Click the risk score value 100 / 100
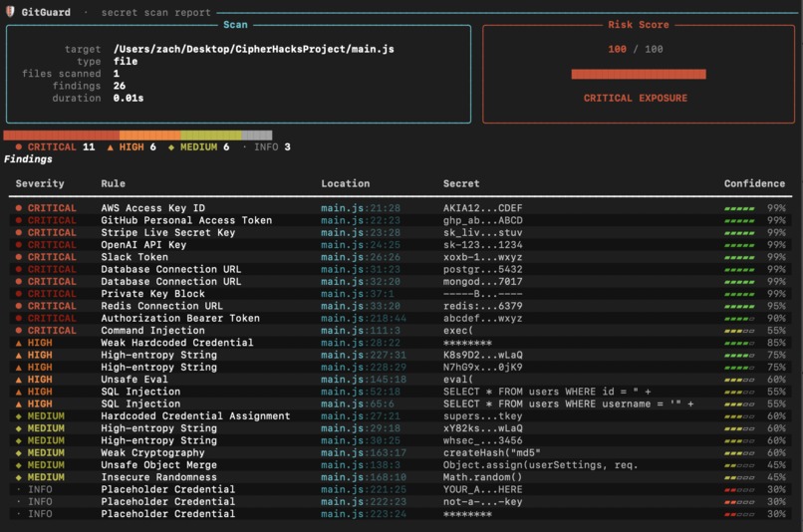Viewport: 803px width, 532px height. click(x=636, y=49)
